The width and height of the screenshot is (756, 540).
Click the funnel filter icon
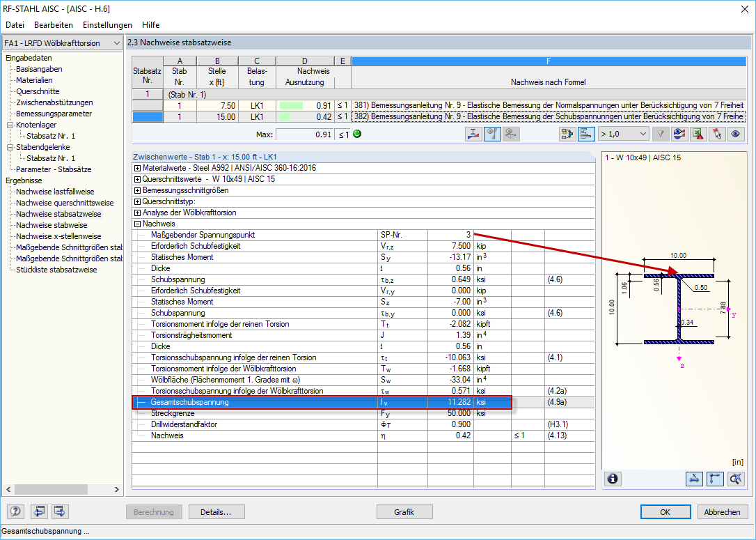(x=661, y=134)
